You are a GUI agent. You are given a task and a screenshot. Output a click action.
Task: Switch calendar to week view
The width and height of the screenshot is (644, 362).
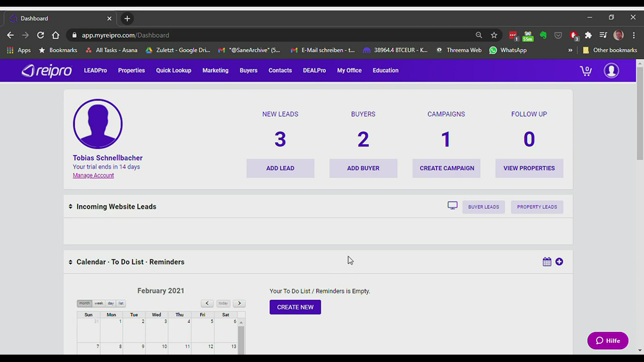pos(99,303)
